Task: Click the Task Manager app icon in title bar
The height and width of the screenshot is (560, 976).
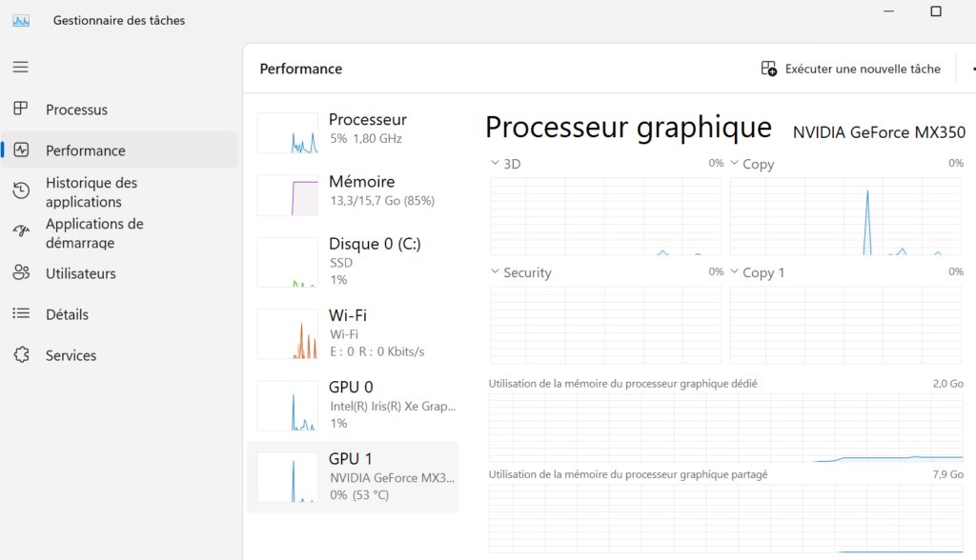Action: [21, 21]
